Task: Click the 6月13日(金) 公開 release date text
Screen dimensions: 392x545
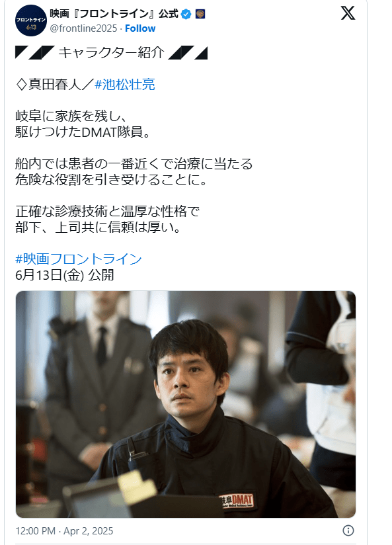Action: click(x=65, y=275)
